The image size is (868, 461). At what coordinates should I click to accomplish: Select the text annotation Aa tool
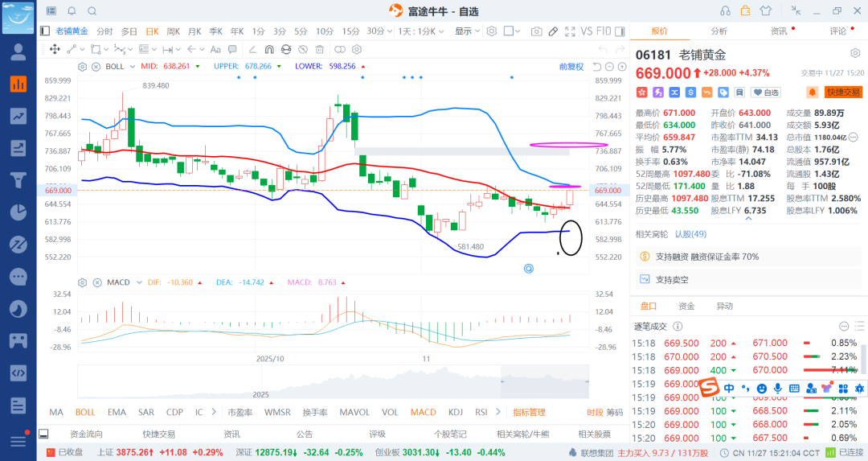pyautogui.click(x=215, y=49)
